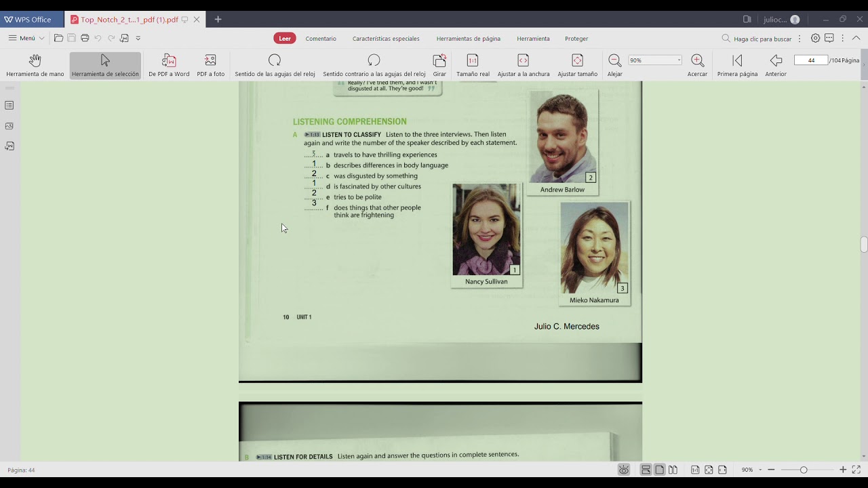Rotate page Sentido de las agujas del reloj
Image resolution: width=868 pixels, height=488 pixels.
pyautogui.click(x=275, y=66)
